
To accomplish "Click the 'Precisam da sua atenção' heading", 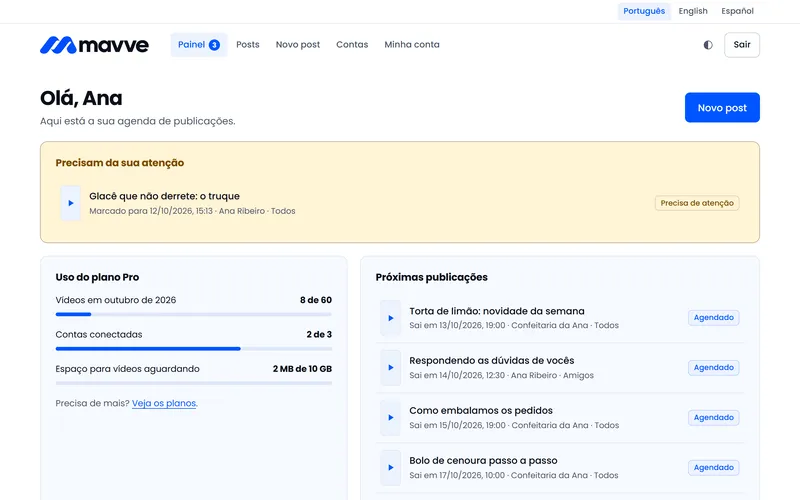I will coord(120,163).
